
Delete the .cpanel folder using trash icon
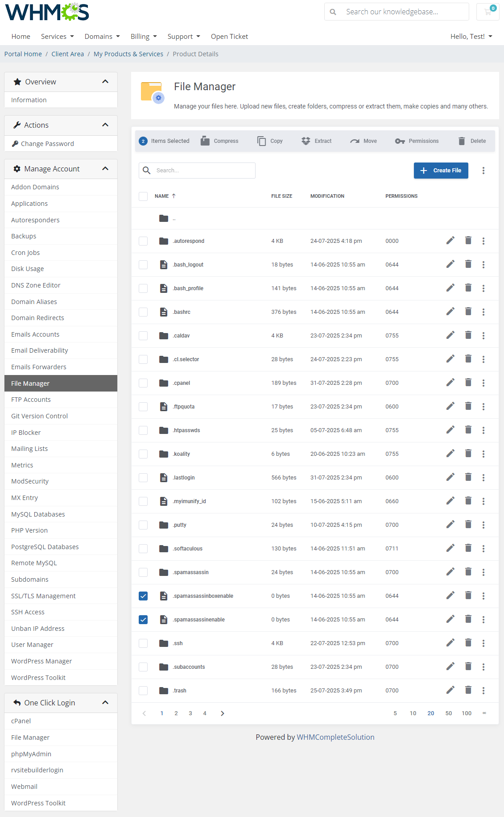click(468, 383)
